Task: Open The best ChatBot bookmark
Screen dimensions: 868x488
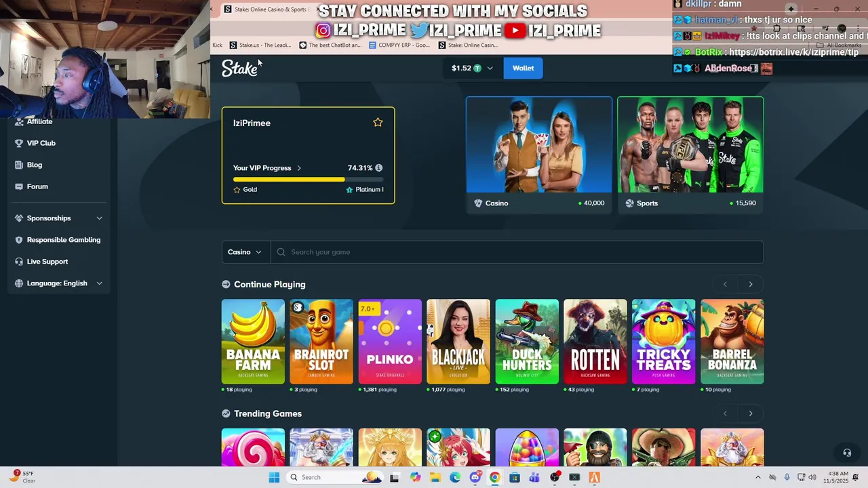Action: tap(330, 45)
